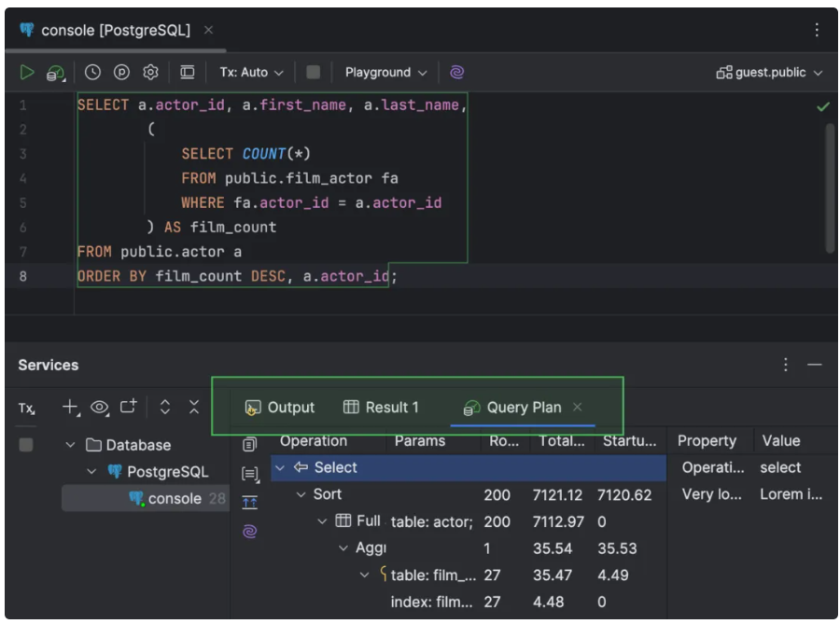Open the Playground resolve mode dropdown
Viewport: 840px width, 624px height.
pos(385,72)
